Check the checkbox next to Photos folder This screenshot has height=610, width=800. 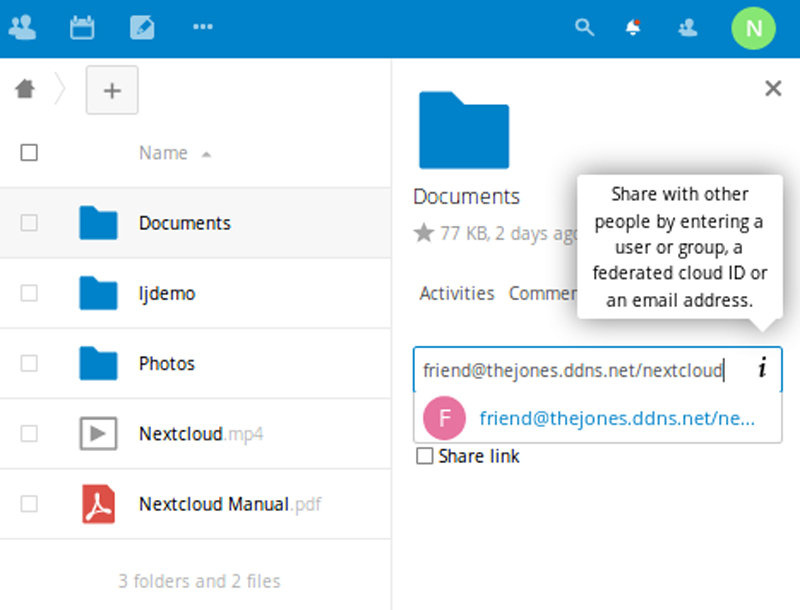click(29, 363)
